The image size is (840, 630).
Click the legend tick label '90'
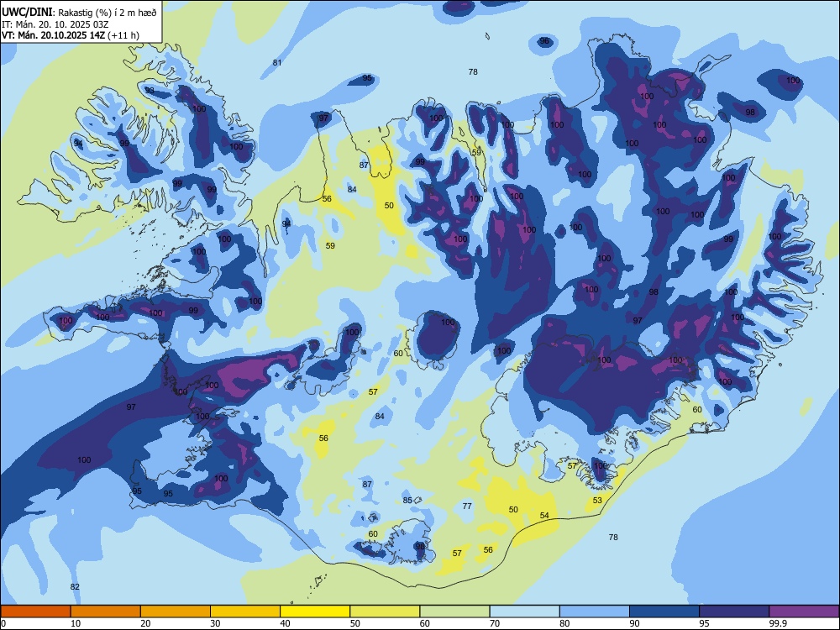pos(635,623)
